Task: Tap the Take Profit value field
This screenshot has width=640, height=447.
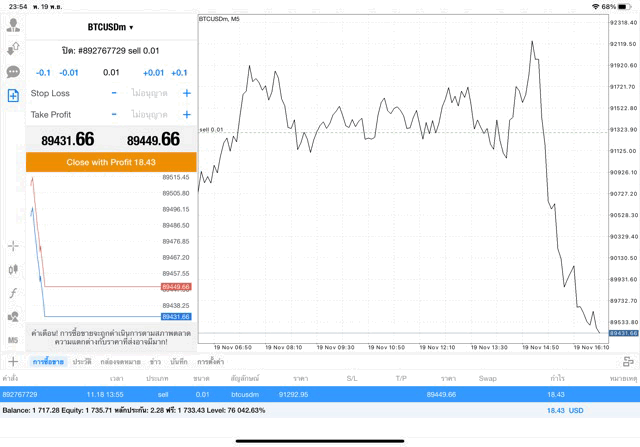Action: (150, 114)
